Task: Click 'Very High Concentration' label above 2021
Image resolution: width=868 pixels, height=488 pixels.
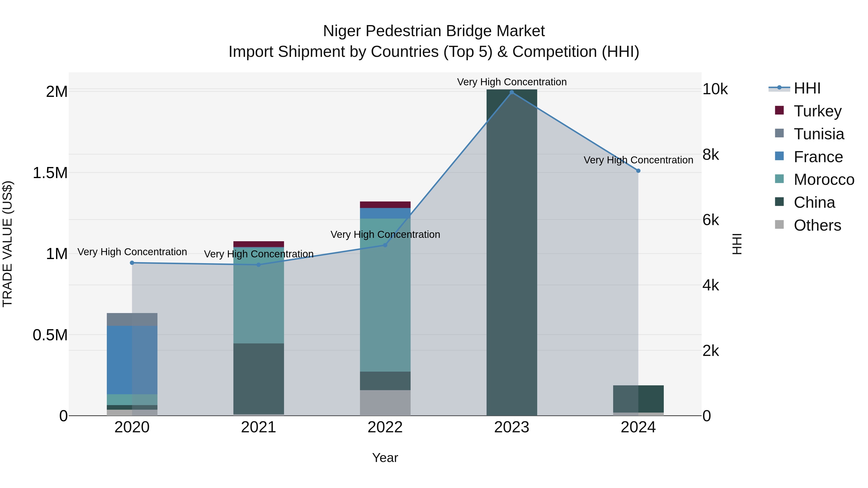Action: click(x=258, y=254)
